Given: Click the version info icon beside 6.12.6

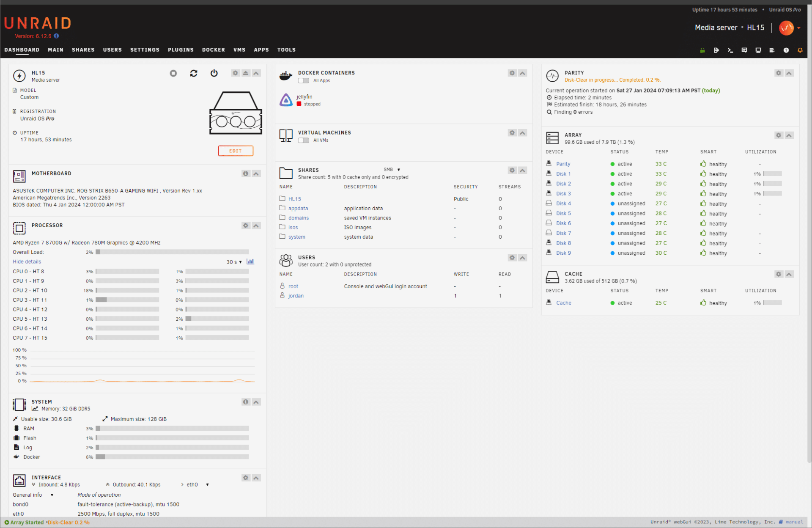Looking at the screenshot, I should point(56,36).
